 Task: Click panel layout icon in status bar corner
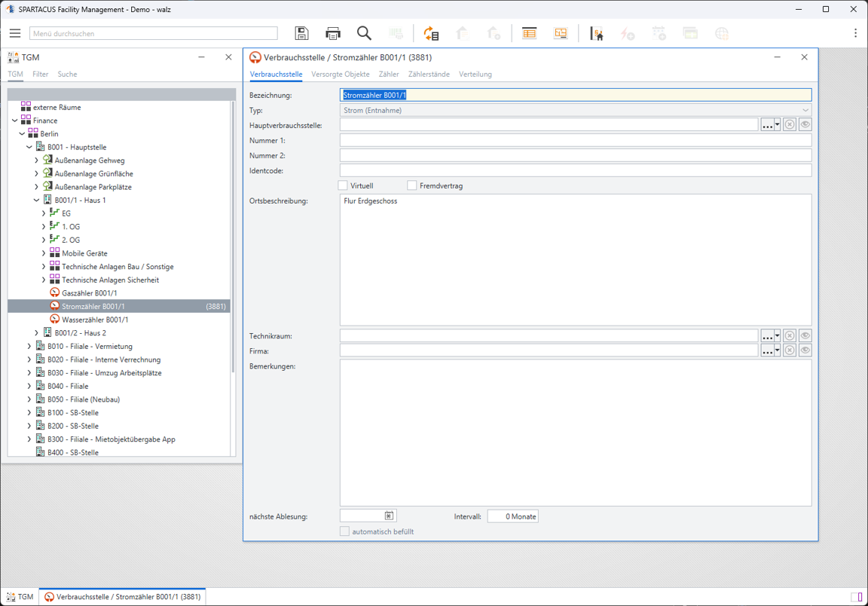pos(857,597)
